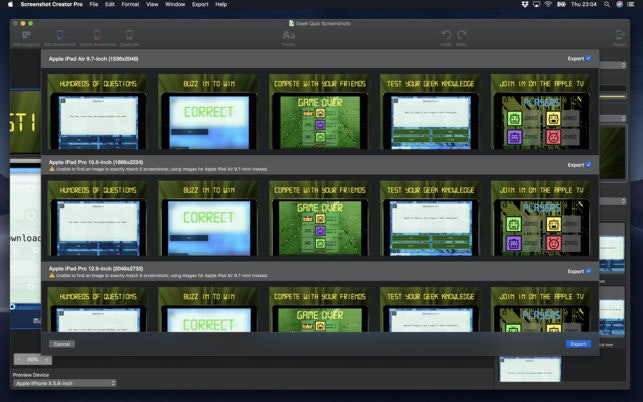This screenshot has width=643, height=402.
Task: Open the View menu
Action: tap(152, 4)
